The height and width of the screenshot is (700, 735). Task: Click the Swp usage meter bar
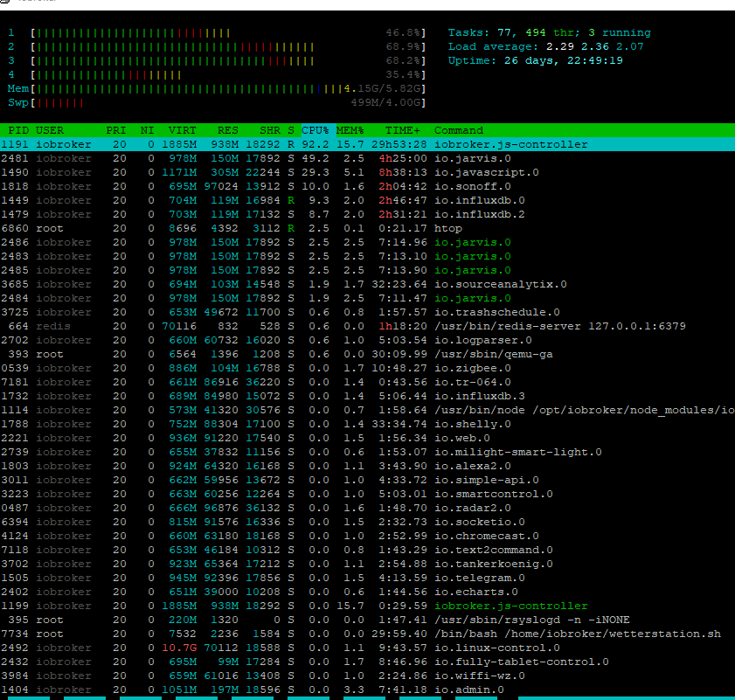click(x=217, y=102)
